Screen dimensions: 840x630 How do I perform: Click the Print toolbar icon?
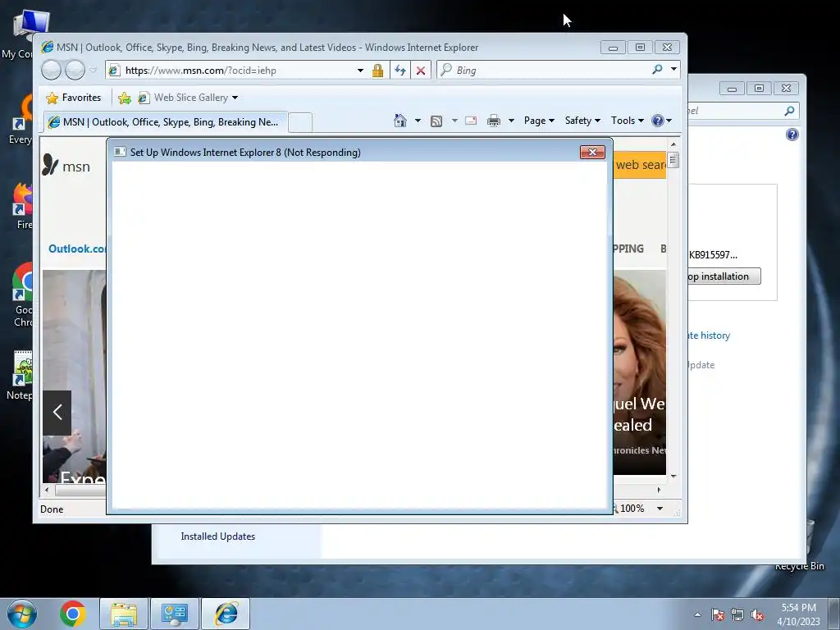click(494, 121)
